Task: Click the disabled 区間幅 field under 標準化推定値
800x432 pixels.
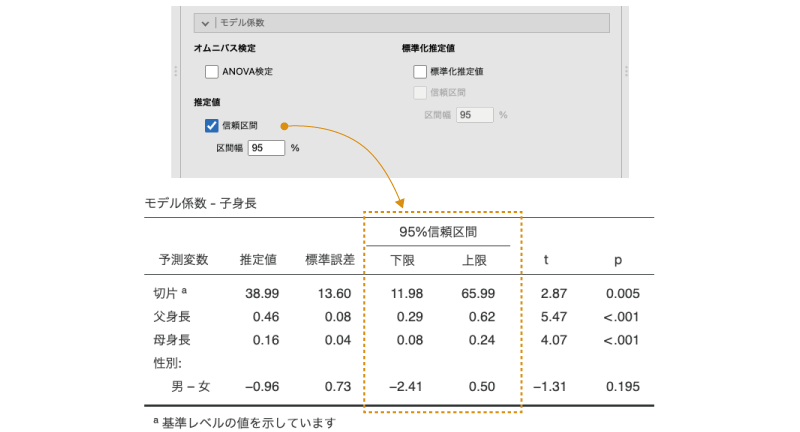Action: coord(474,115)
